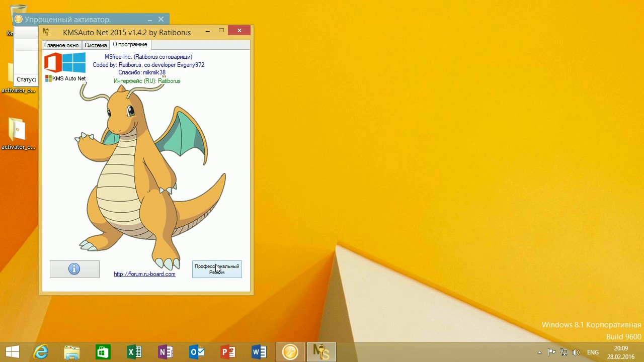Viewport: 644px width, 362px height.
Task: Click the small logo beside KMS Auto Net
Action: pyautogui.click(x=48, y=78)
